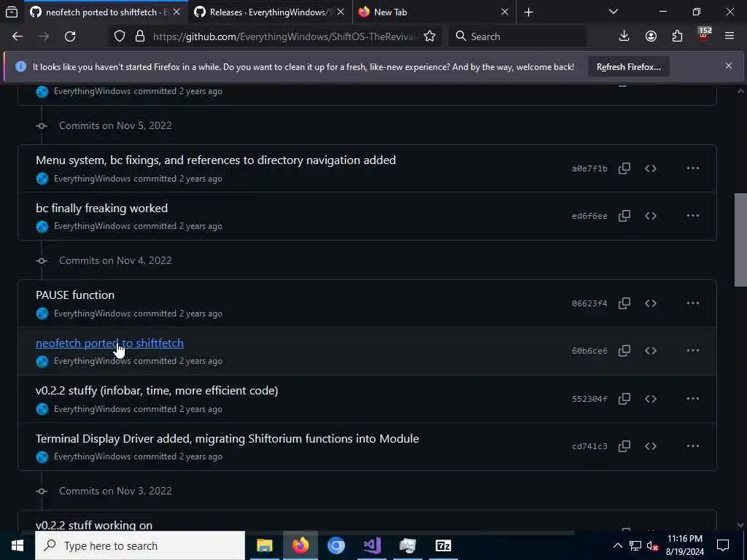747x560 pixels.
Task: Bookmark this page with star
Action: click(x=430, y=36)
